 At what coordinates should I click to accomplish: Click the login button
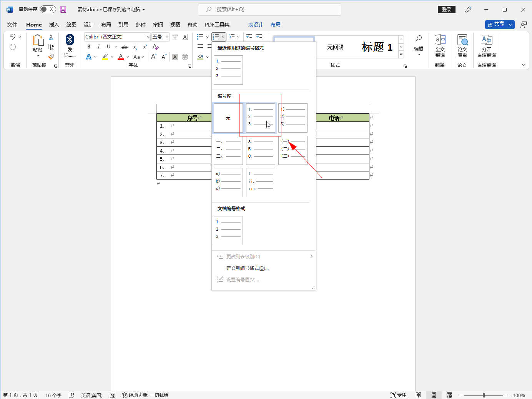coord(447,10)
